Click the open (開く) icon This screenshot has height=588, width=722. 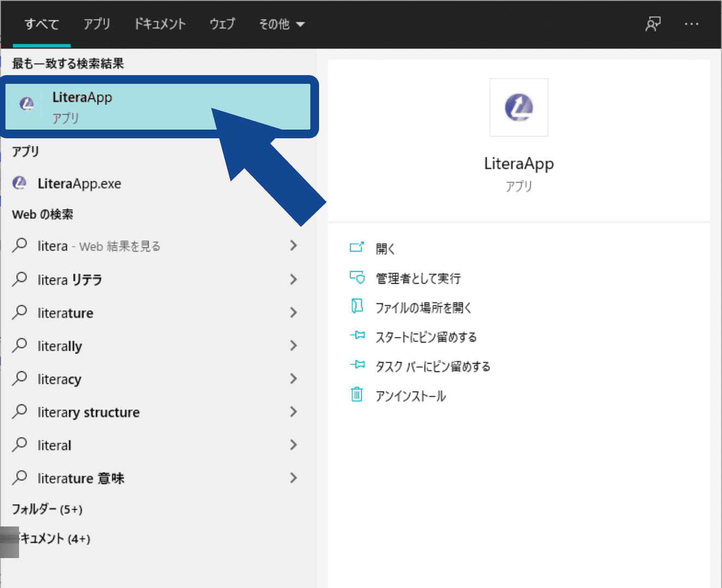pos(357,248)
